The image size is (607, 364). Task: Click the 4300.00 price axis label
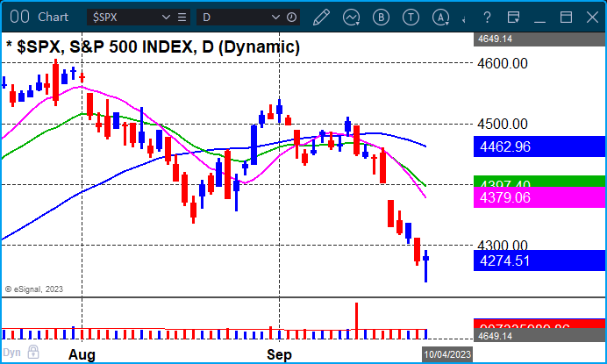(503, 245)
